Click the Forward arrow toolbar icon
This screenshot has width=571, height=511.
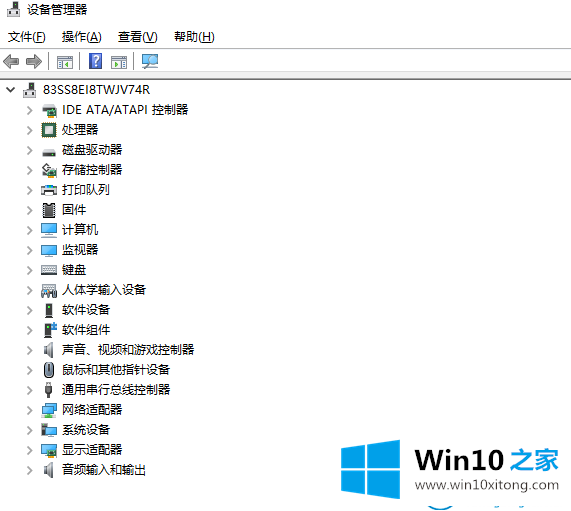pos(34,62)
